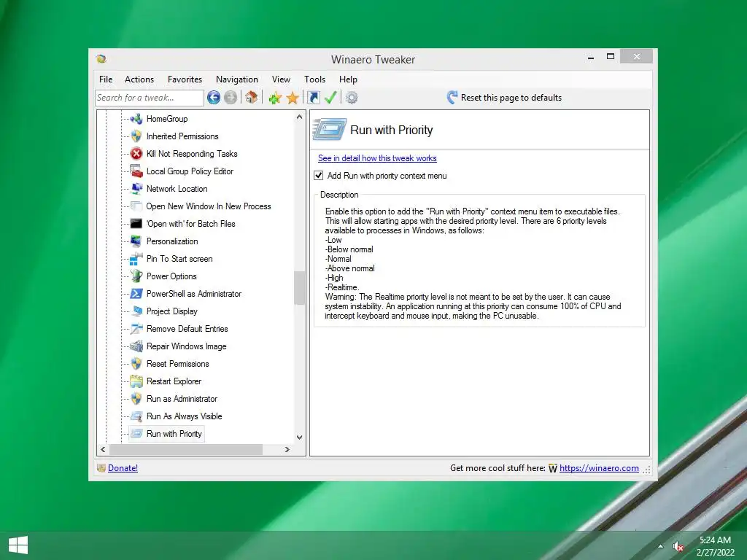Open the Navigation menu
Image resolution: width=747 pixels, height=560 pixels.
click(237, 79)
